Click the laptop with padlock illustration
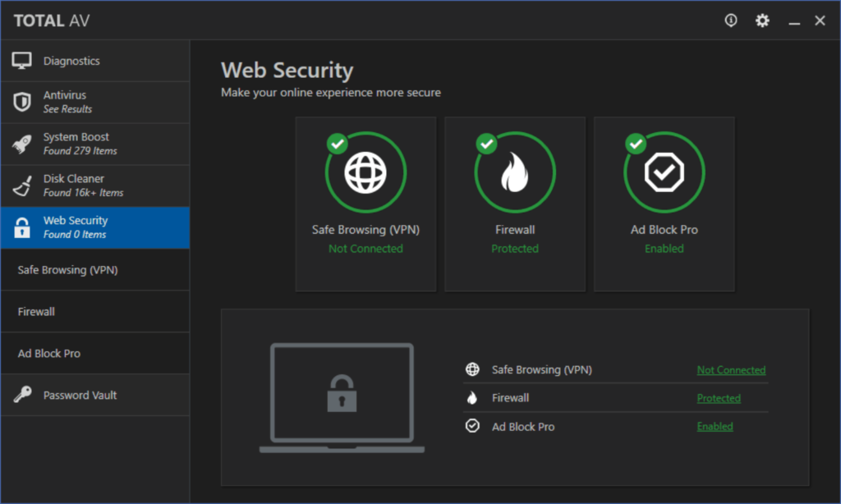 point(342,397)
